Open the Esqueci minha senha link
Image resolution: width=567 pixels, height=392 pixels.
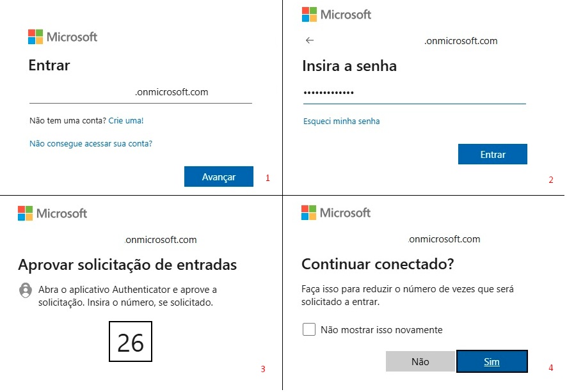[341, 121]
